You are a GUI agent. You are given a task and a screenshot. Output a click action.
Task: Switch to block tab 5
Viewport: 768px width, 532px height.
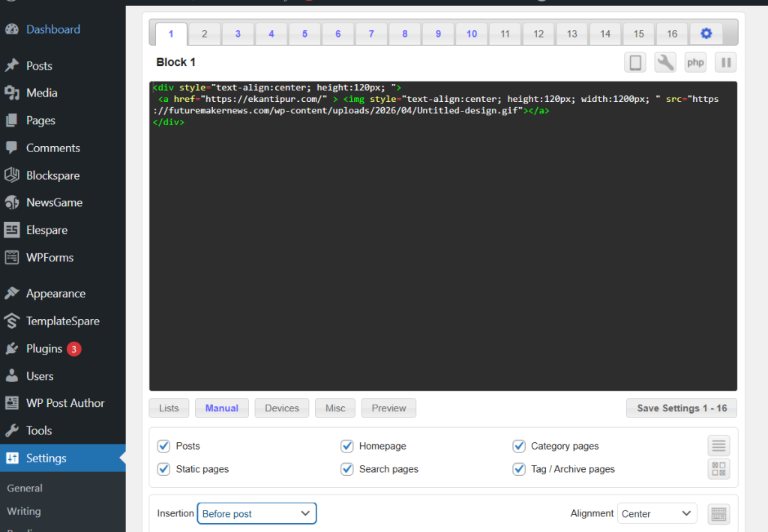(x=304, y=34)
